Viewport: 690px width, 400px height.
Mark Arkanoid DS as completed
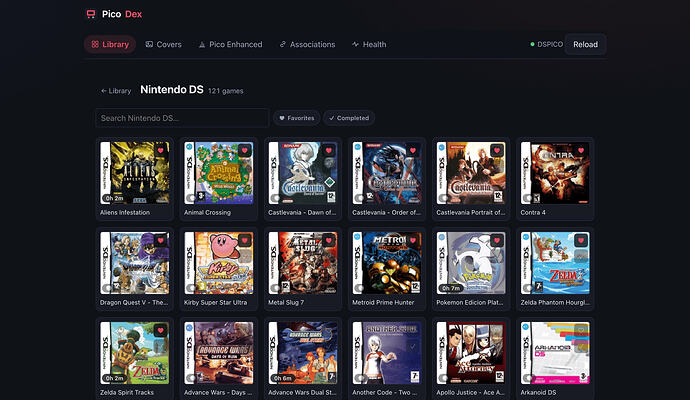581,346
